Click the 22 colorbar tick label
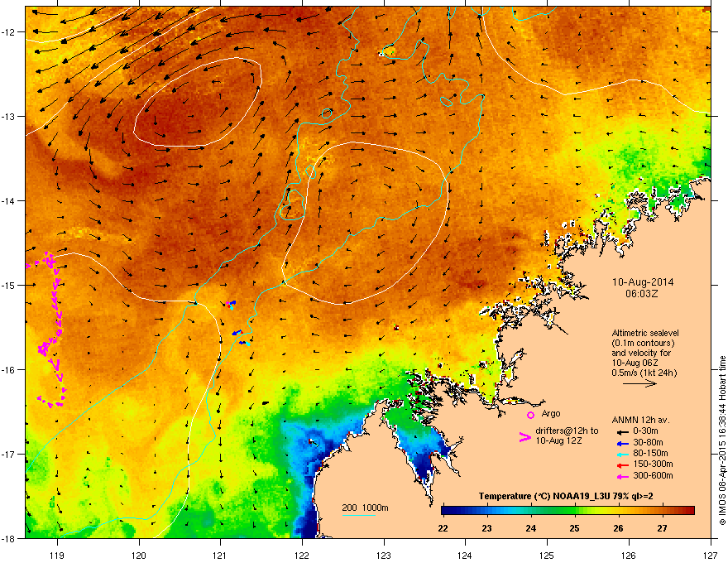Screen dimensions: 728x563 click(x=443, y=528)
